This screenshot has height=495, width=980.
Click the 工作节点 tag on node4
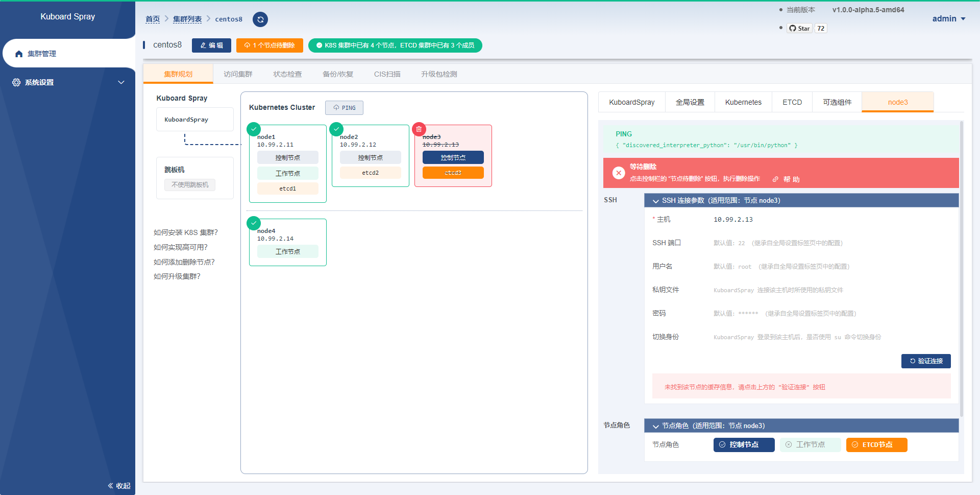coord(288,252)
